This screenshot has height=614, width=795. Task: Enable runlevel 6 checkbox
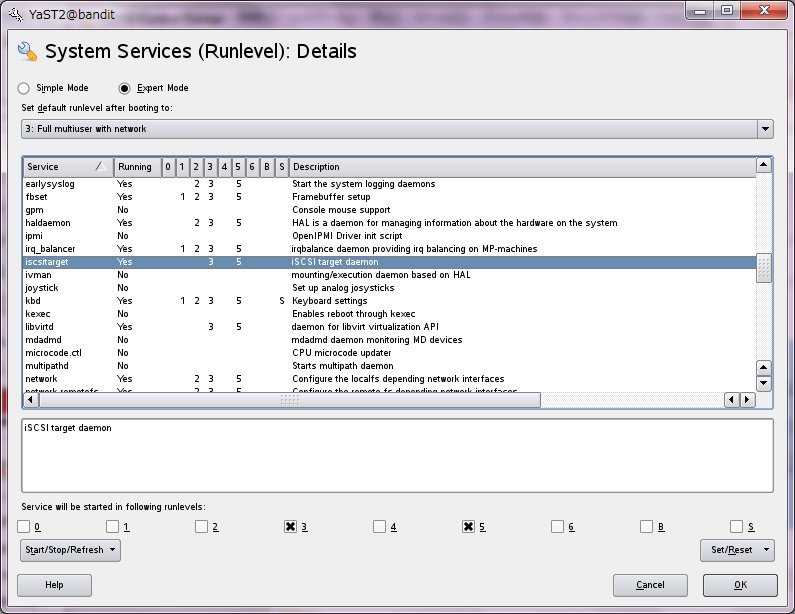coord(557,527)
